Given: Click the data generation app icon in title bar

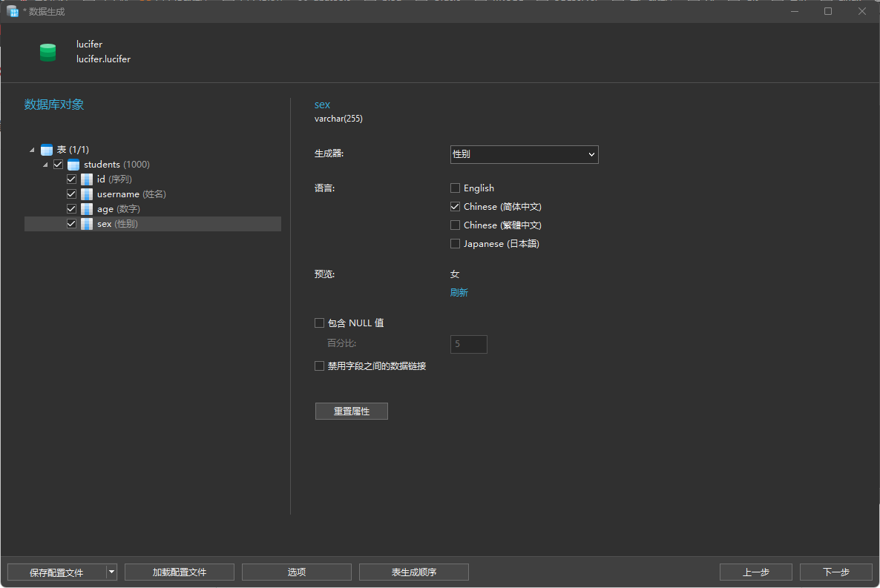Looking at the screenshot, I should pos(13,11).
